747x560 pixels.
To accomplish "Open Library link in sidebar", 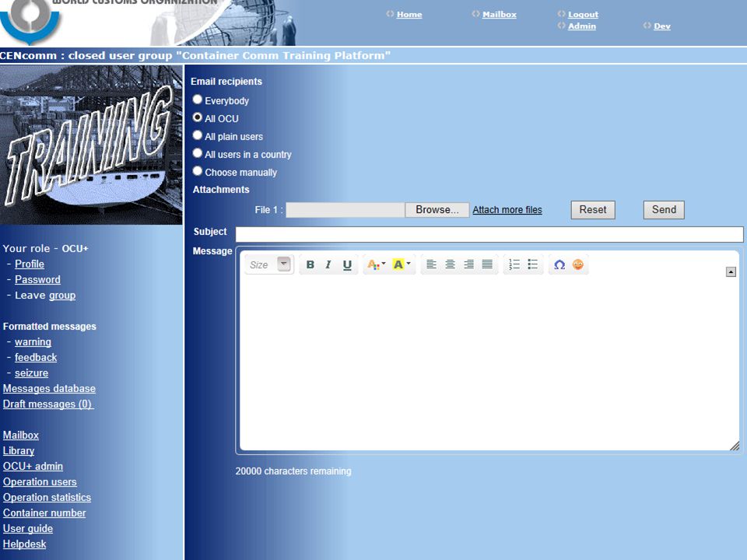I will [19, 451].
